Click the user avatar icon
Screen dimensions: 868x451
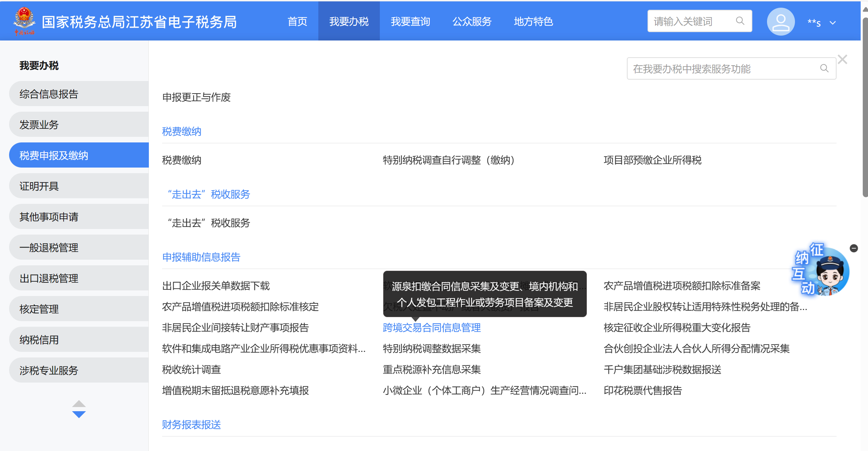coord(780,22)
